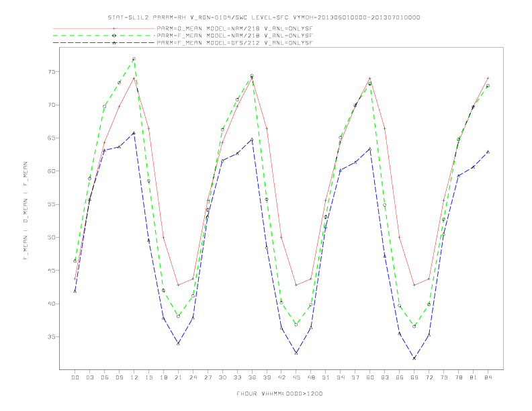Viewport: 532px width, 411px height.
Task: Click y-axis tick label 70
Action: (52, 105)
